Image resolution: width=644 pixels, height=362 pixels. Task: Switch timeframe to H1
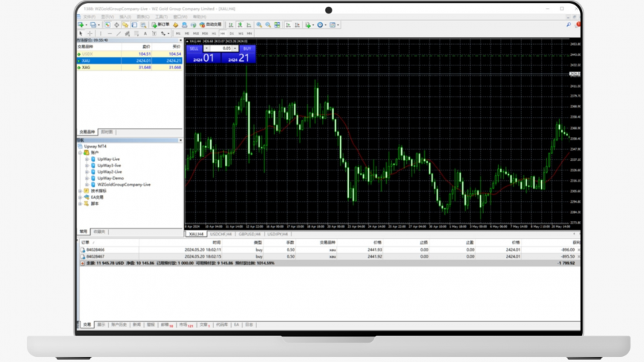[x=214, y=34]
